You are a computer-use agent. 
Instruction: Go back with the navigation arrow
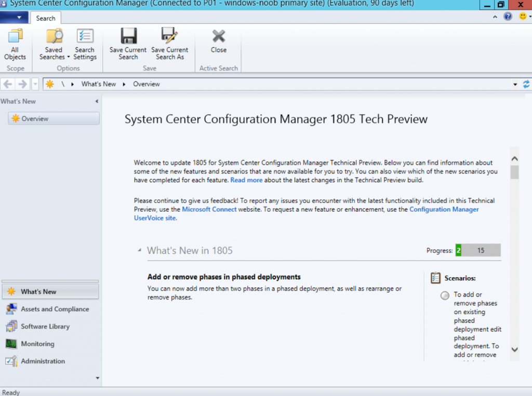pos(8,84)
